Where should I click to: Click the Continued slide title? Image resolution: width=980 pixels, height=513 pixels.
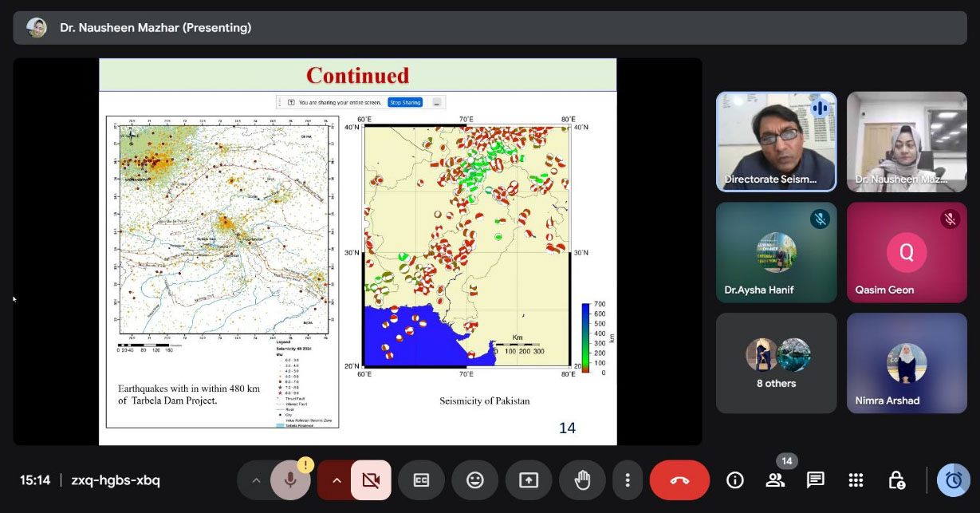tap(357, 75)
